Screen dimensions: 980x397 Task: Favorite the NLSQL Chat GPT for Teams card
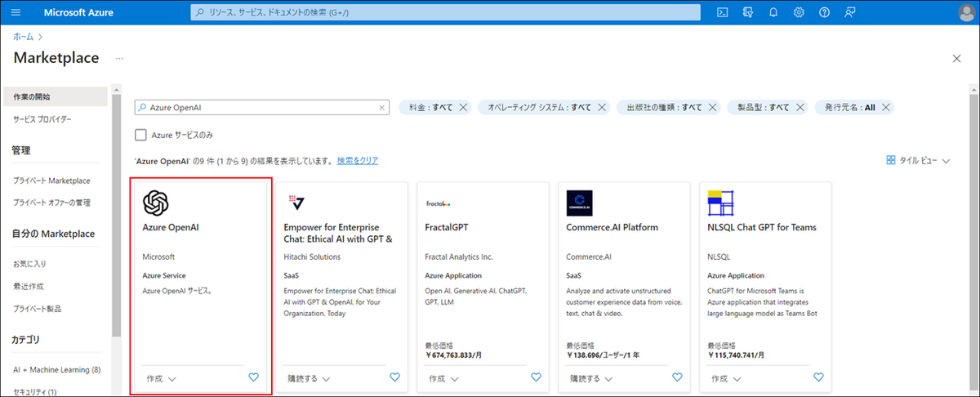tap(818, 377)
